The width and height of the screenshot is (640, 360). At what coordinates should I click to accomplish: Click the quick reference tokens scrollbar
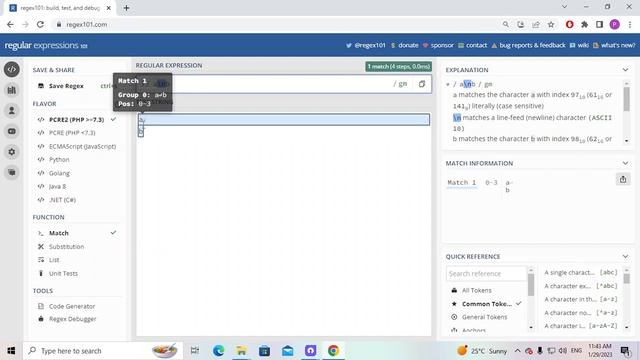627,278
